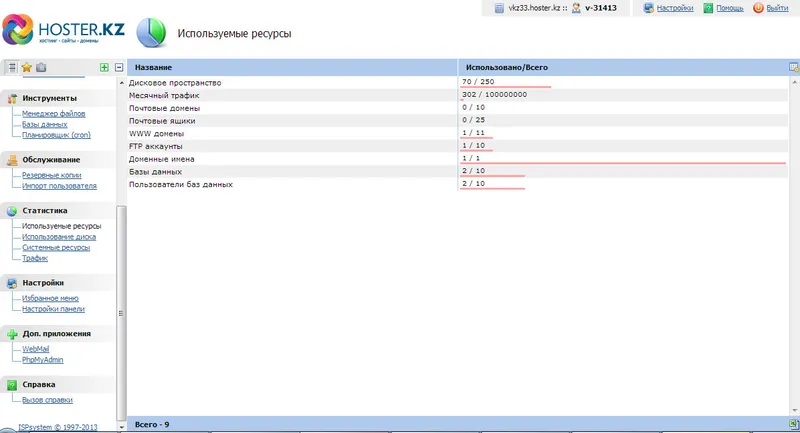The image size is (800, 433).
Task: Select Пользователи баз данных row
Action: pos(458,185)
